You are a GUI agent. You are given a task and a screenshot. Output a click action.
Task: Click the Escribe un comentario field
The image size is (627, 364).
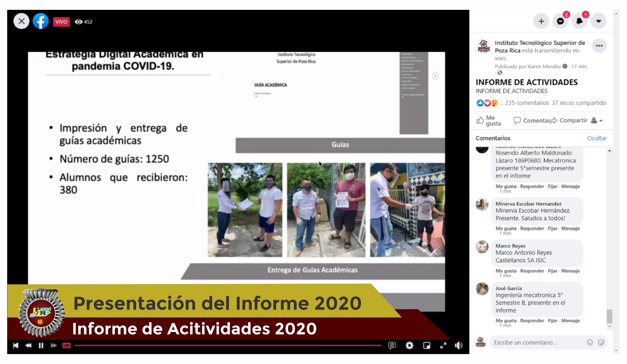[533, 342]
